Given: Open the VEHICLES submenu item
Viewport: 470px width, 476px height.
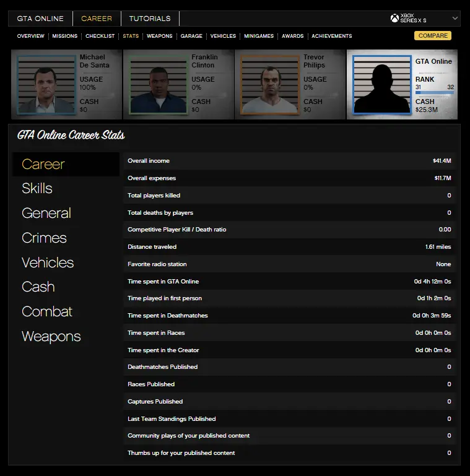Looking at the screenshot, I should click(223, 36).
